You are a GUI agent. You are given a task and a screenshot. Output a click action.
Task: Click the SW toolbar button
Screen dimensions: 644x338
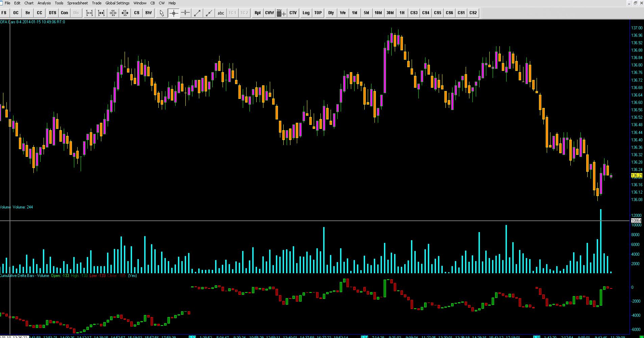[149, 13]
